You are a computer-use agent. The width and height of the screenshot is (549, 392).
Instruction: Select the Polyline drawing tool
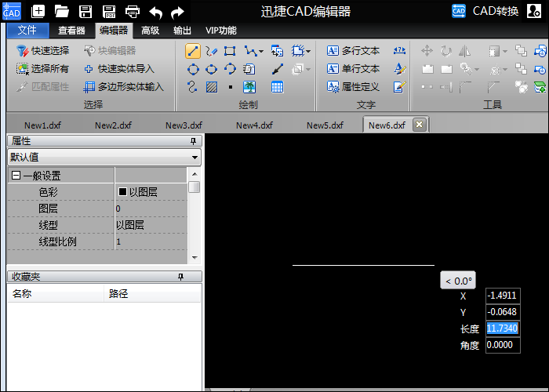(x=251, y=51)
